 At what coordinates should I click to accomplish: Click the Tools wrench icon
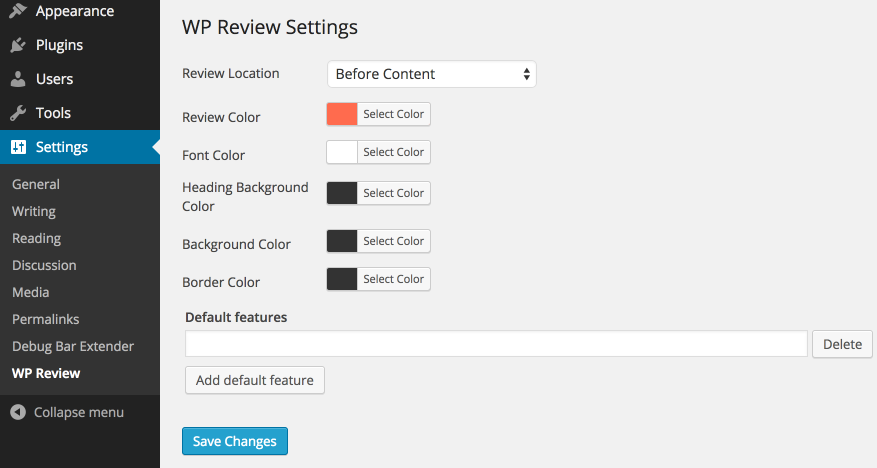[18, 113]
